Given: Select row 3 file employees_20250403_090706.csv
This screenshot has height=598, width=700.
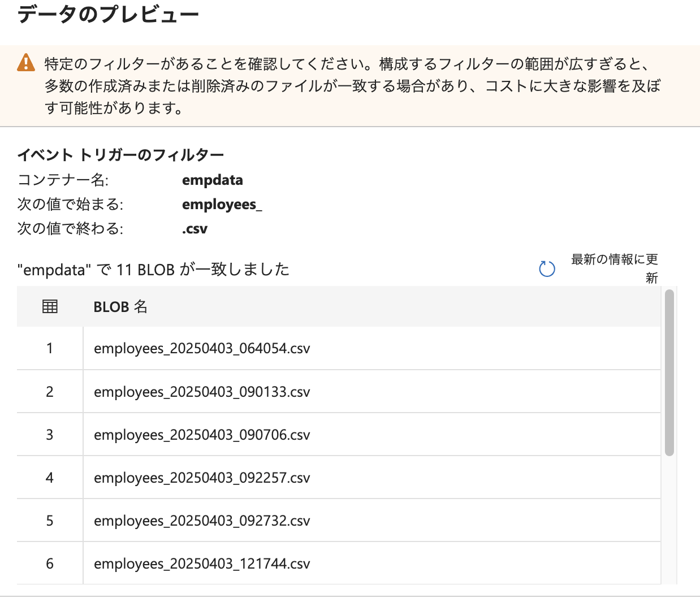Looking at the screenshot, I should pyautogui.click(x=202, y=435).
